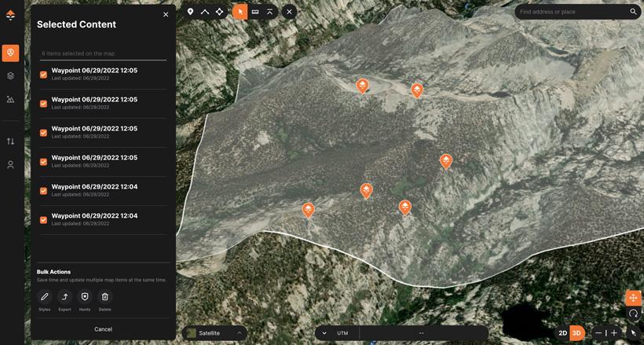Click the rotate map view icon
The width and height of the screenshot is (644, 345).
[633, 314]
